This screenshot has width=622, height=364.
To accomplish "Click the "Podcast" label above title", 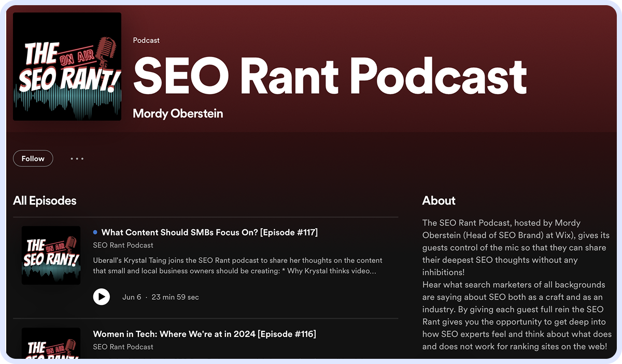I will [146, 40].
